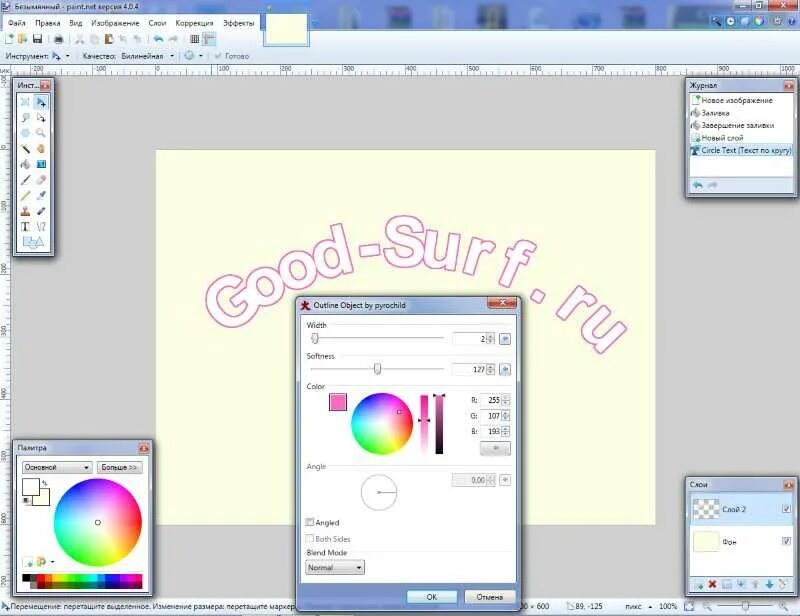Click OK in Outline Object dialog
This screenshot has width=800, height=616.
[432, 597]
